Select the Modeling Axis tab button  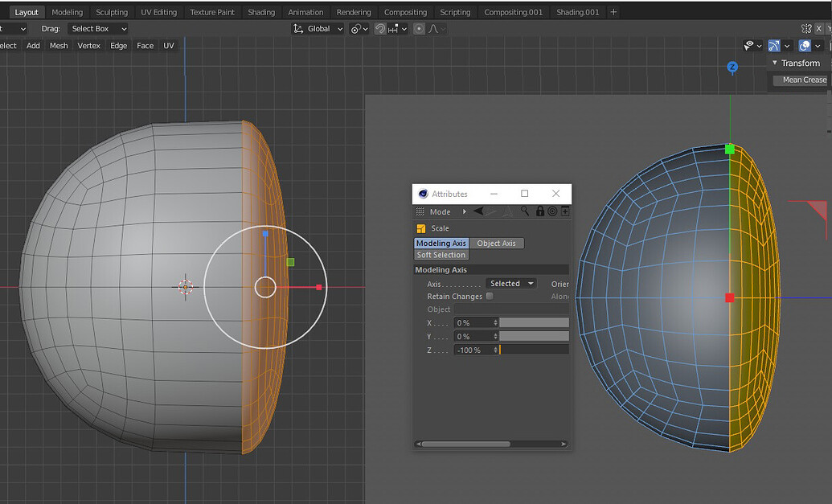coord(441,243)
